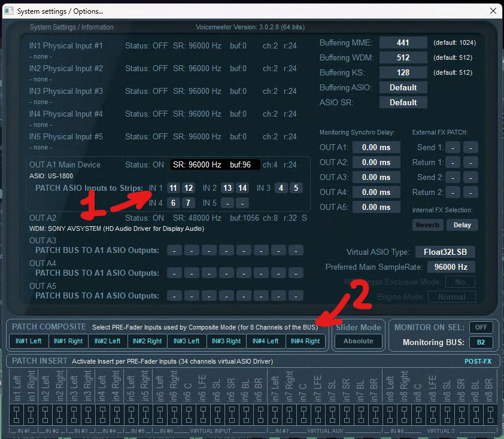Click the Absolute slider mode button
Image resolution: width=504 pixels, height=439 pixels.
pos(358,341)
